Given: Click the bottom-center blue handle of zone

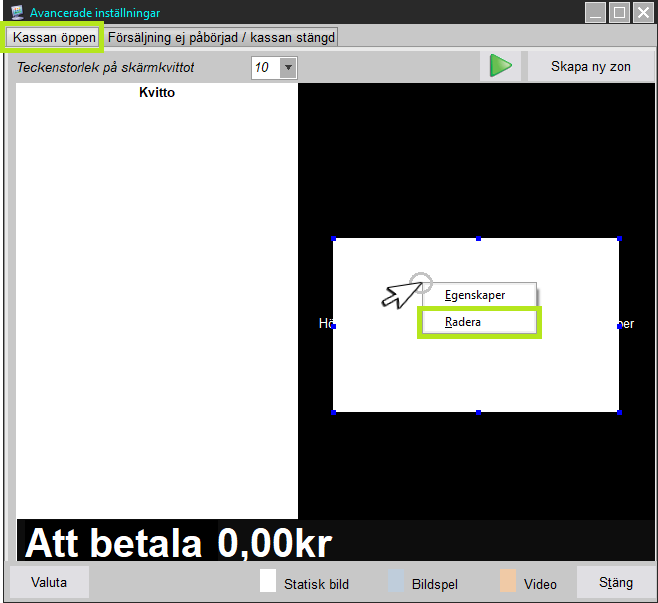Looking at the screenshot, I should click(478, 412).
